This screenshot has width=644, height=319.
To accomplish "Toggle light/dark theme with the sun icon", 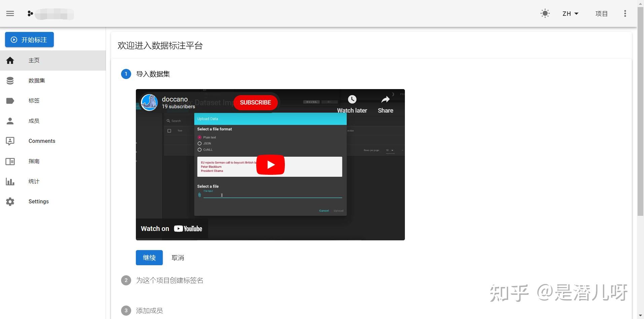I will click(544, 13).
